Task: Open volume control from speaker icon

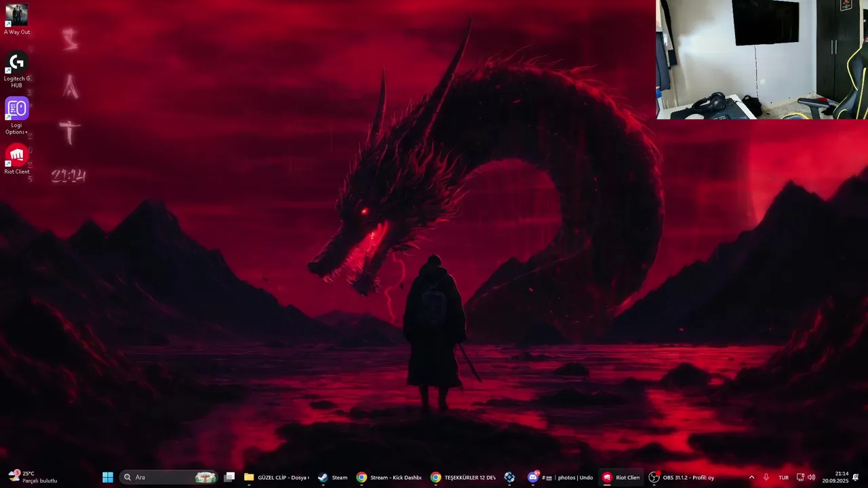Action: pyautogui.click(x=812, y=477)
